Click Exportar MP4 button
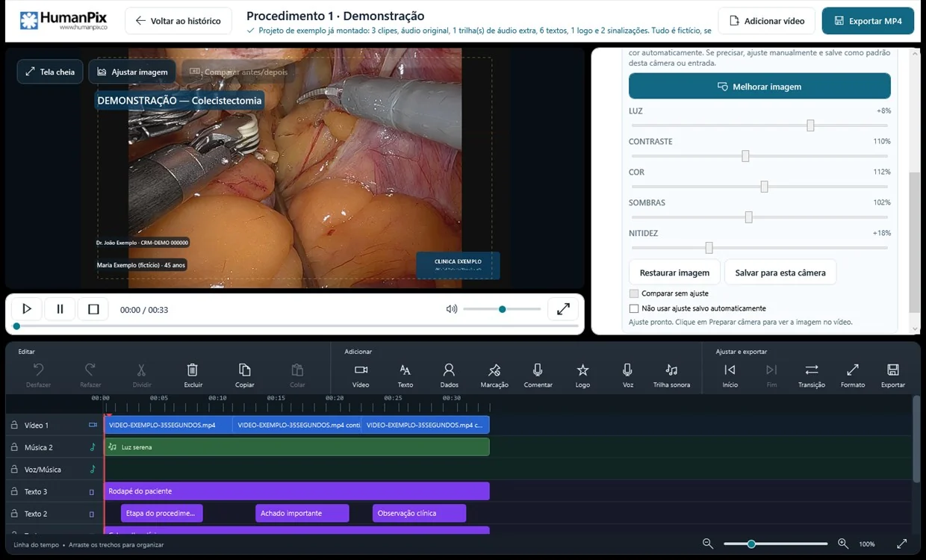Viewport: 926px width, 560px height. coord(868,21)
